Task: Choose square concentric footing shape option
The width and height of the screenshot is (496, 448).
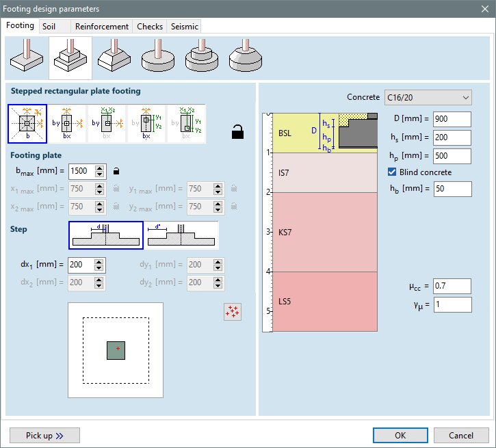Action: [27, 124]
